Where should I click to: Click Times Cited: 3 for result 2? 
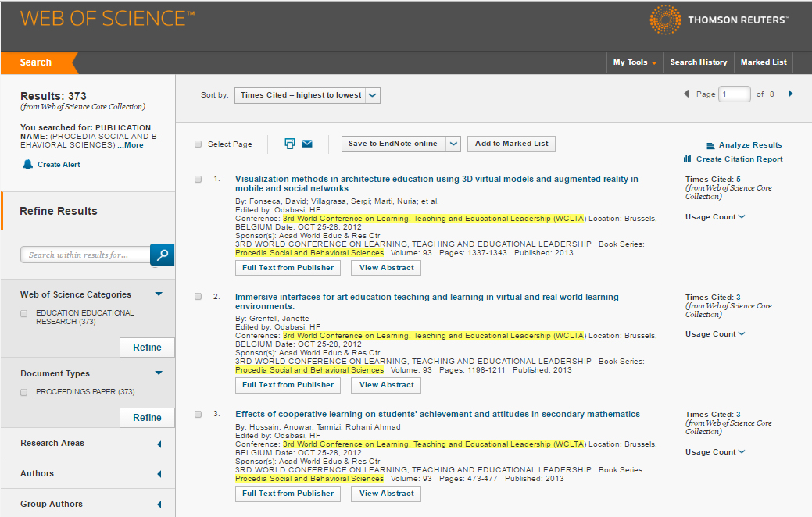point(713,297)
